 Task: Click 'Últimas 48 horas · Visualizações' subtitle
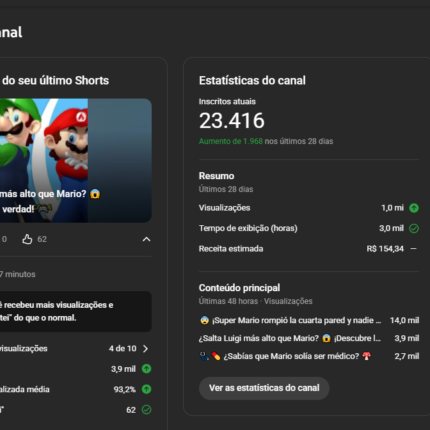click(x=256, y=301)
